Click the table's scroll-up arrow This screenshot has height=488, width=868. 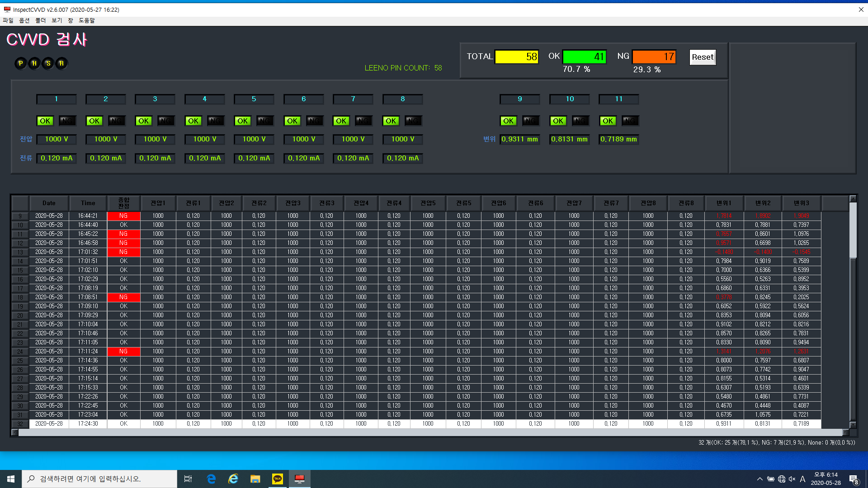[853, 199]
